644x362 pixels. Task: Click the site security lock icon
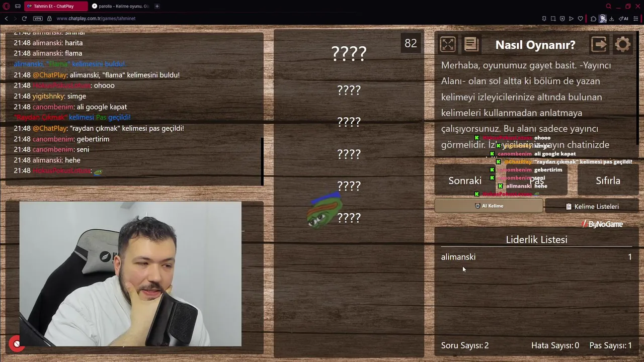click(x=49, y=19)
